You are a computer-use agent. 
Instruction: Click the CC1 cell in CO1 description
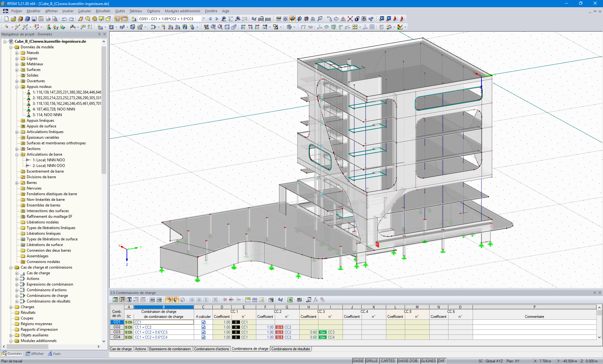(164, 322)
